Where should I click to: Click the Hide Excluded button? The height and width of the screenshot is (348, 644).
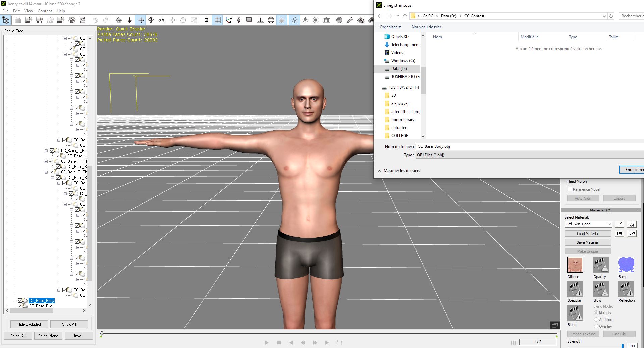coord(29,324)
